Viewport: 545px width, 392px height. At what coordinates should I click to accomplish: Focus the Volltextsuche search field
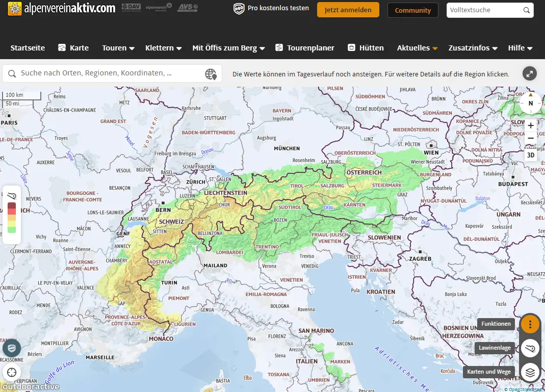pyautogui.click(x=484, y=10)
